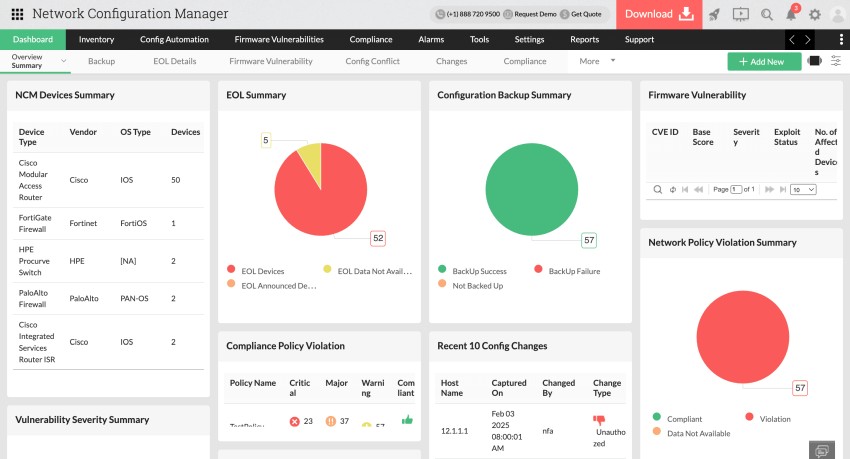
Task: Go to previous menu arrow
Action: (x=792, y=39)
